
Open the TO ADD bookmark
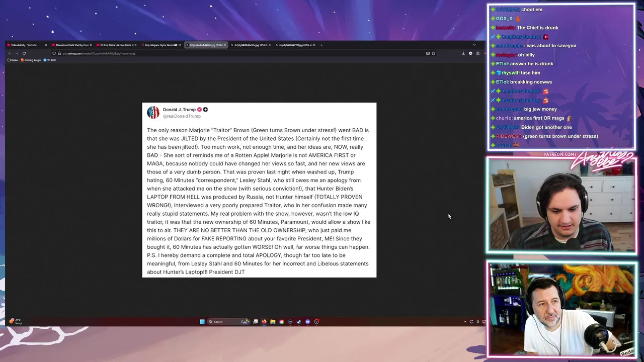[49, 60]
